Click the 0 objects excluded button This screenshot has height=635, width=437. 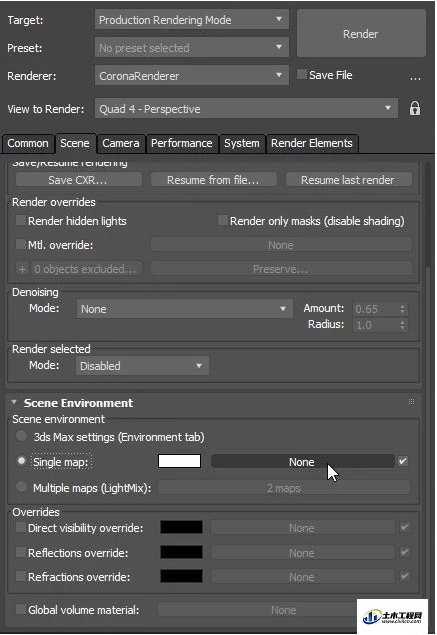click(x=86, y=269)
